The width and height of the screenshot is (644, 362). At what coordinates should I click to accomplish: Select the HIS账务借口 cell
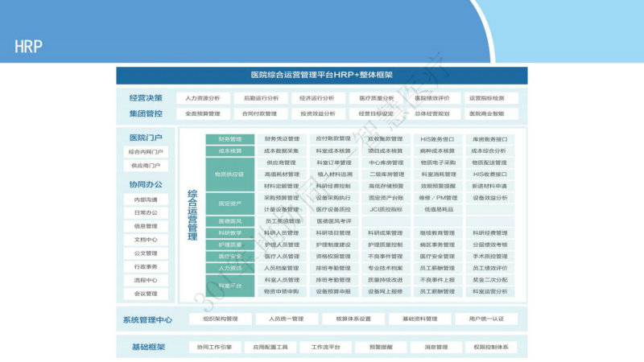click(437, 139)
